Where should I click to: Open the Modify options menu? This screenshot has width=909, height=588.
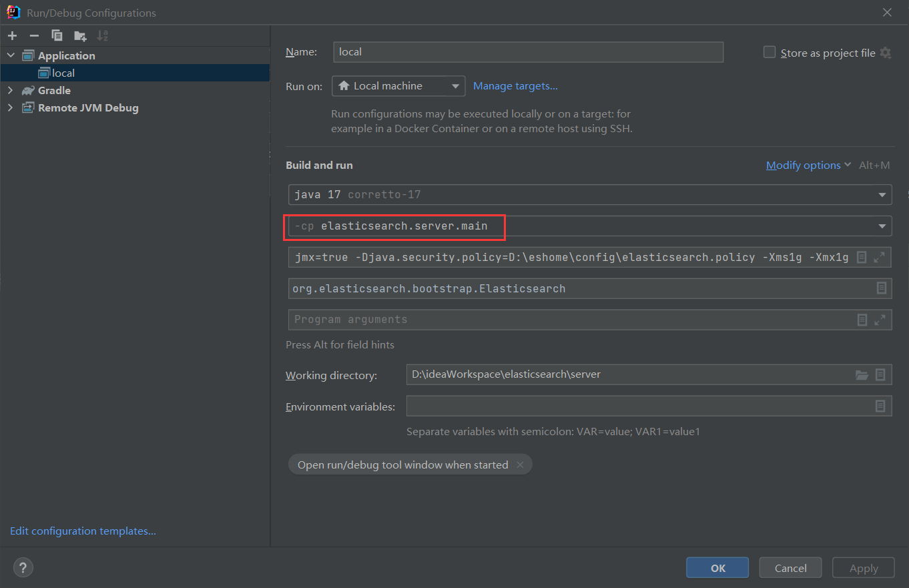click(809, 165)
